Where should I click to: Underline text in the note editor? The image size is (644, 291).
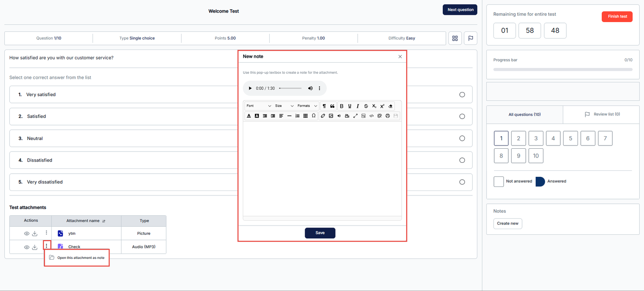pos(350,106)
